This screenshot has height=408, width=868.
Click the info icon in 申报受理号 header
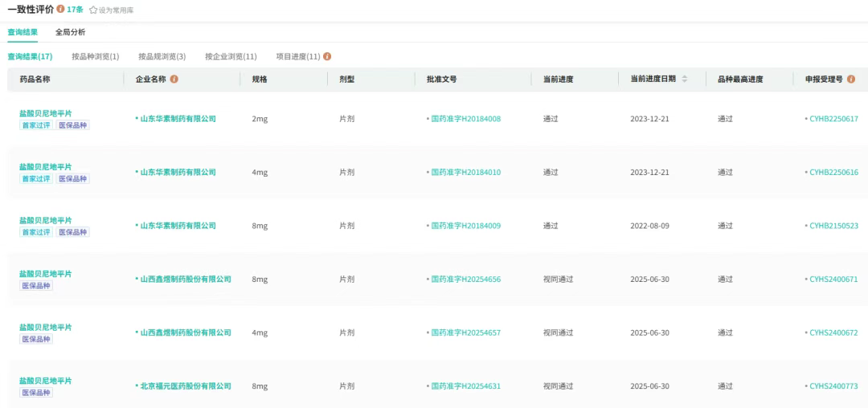point(851,80)
